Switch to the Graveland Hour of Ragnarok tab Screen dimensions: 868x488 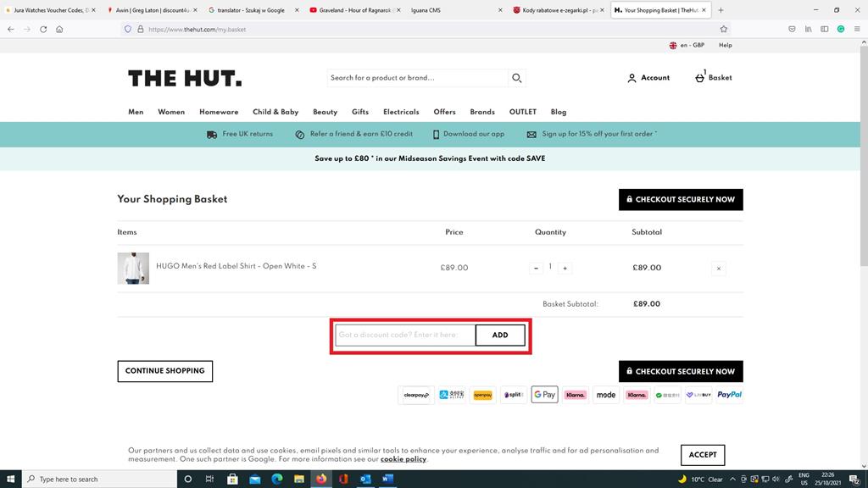355,10
